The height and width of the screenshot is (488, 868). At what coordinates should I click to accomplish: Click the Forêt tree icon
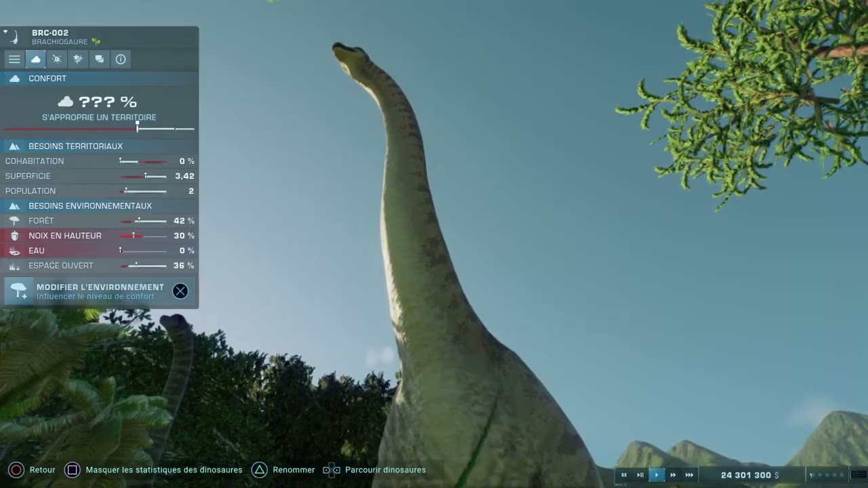click(14, 221)
